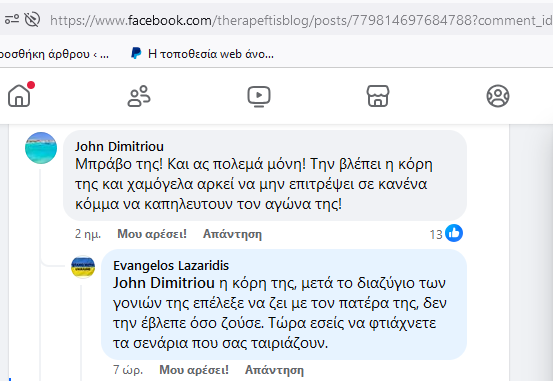553x381 pixels.
Task: Like John Dimitriou's comment via Μου αρέσει!
Action: (x=152, y=234)
